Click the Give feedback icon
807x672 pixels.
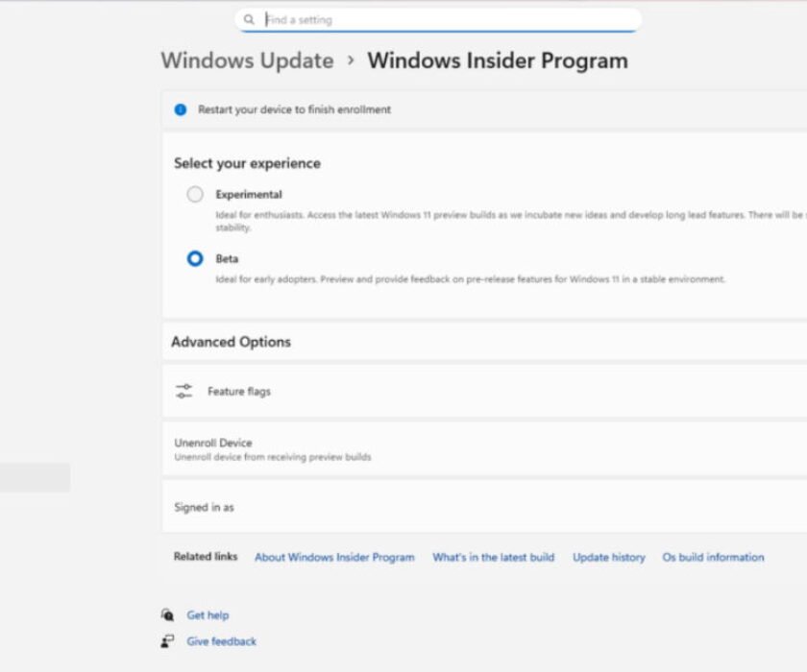(167, 641)
